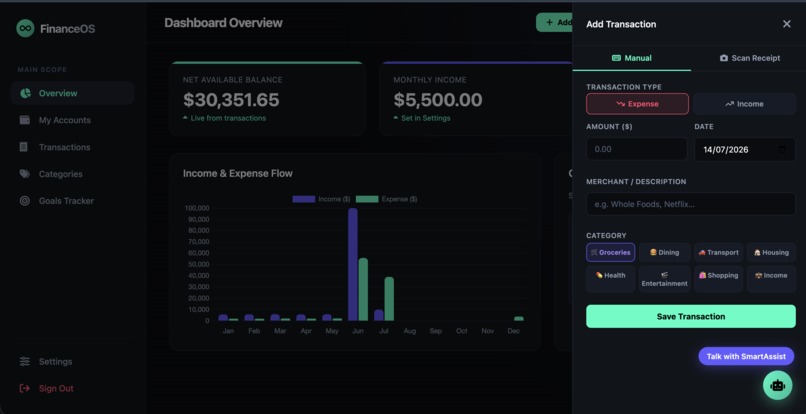Select the Entertainment category
Screen dimensions: 806x414
[664, 279]
